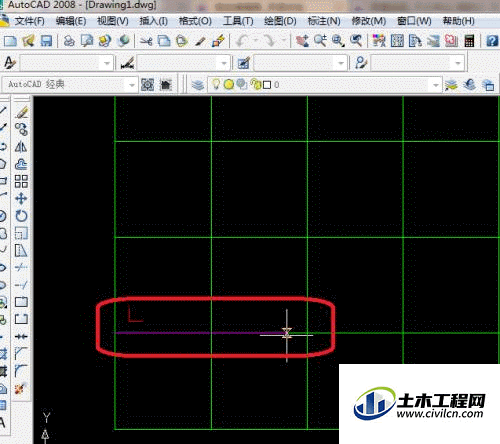Select the Stretch tool

[x=21, y=251]
